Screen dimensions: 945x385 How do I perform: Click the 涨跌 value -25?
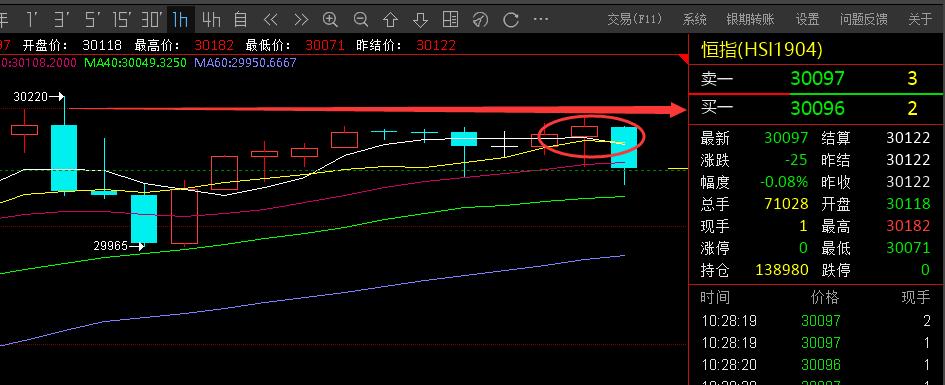796,160
